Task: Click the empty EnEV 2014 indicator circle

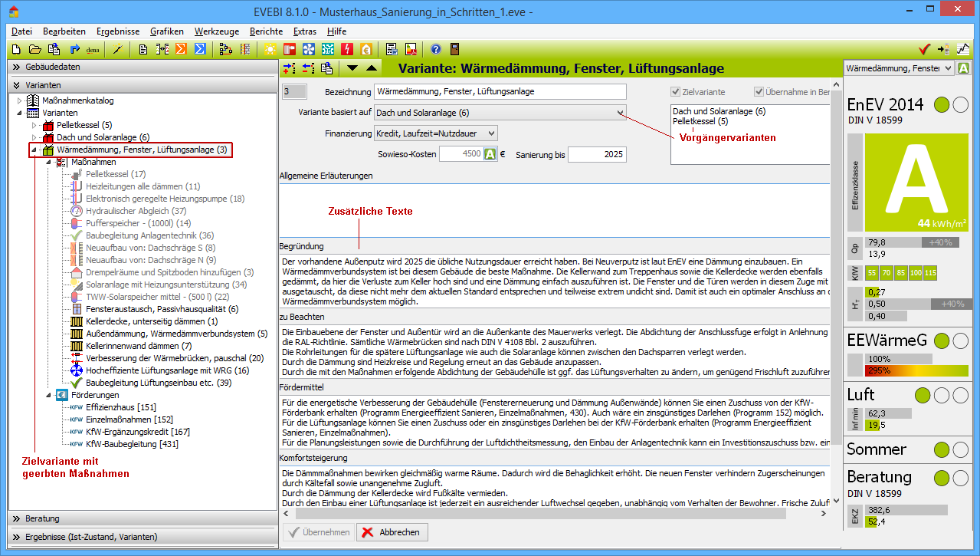Action: (961, 104)
